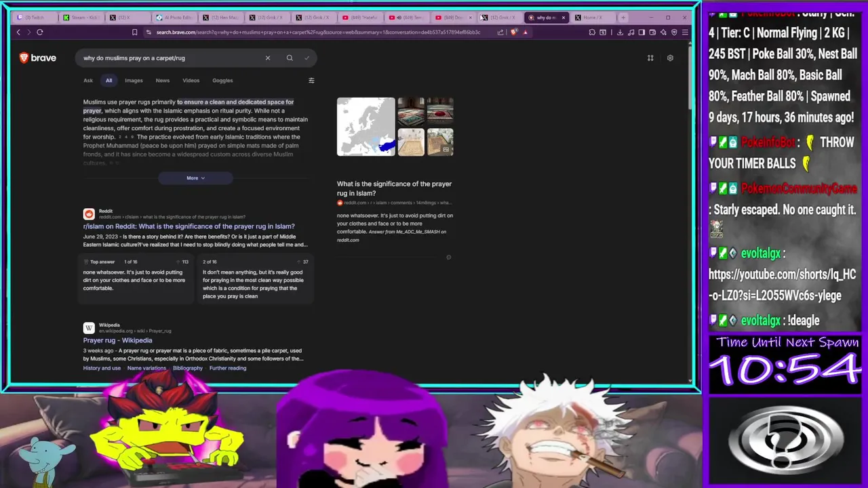Switch to the Images tab
868x488 pixels.
tap(134, 80)
